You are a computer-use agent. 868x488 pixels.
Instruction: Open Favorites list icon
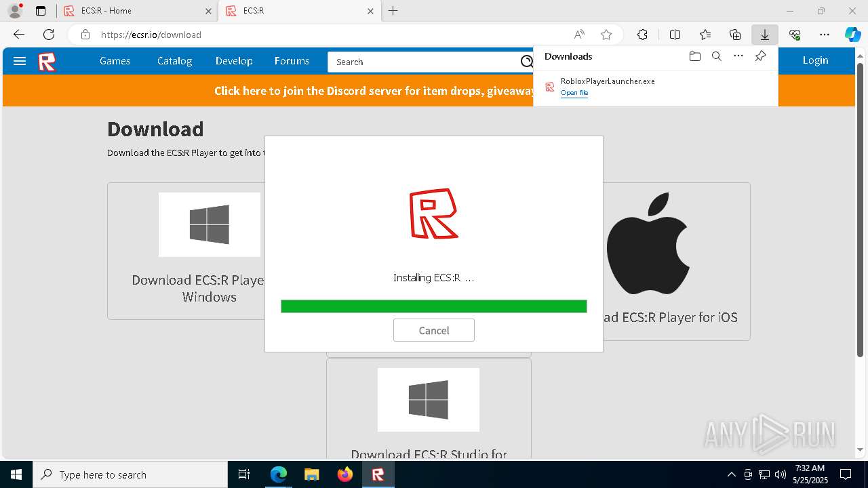705,35
